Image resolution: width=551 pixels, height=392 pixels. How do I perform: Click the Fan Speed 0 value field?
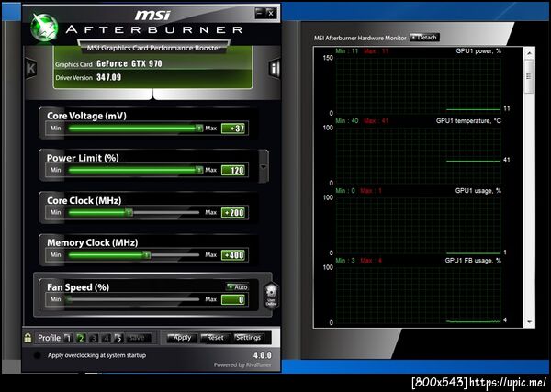click(233, 299)
